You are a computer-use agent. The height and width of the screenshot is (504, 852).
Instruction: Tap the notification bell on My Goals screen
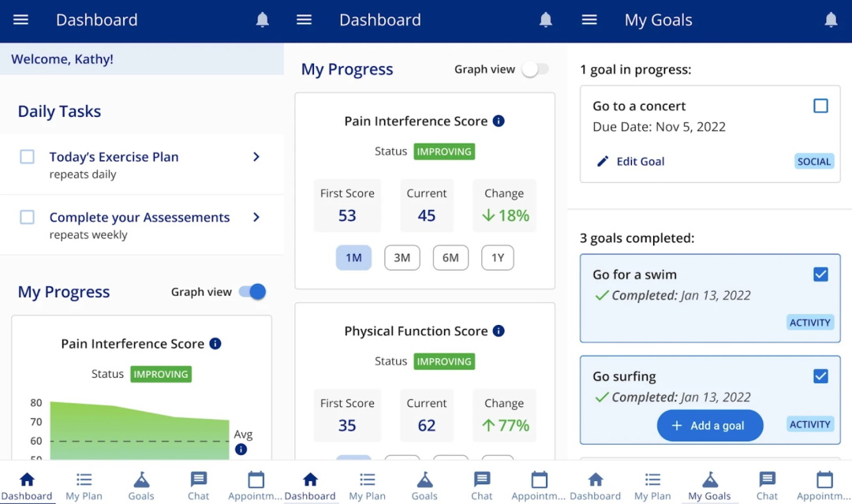point(831,21)
